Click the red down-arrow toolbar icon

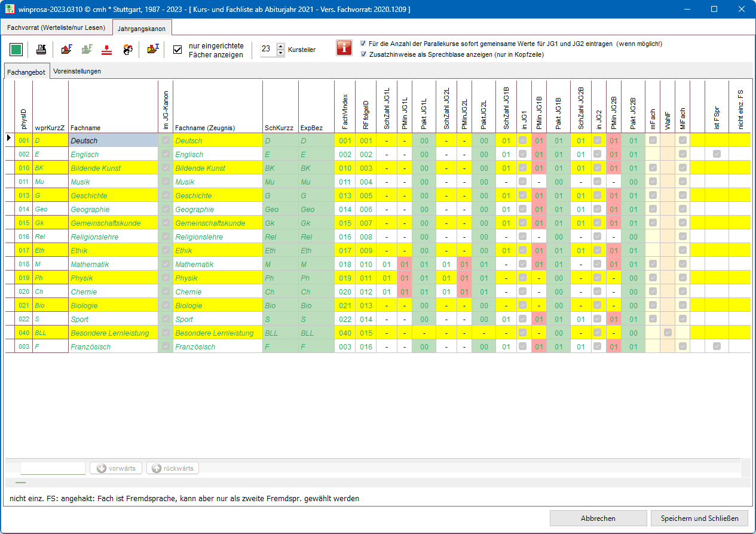tap(106, 50)
